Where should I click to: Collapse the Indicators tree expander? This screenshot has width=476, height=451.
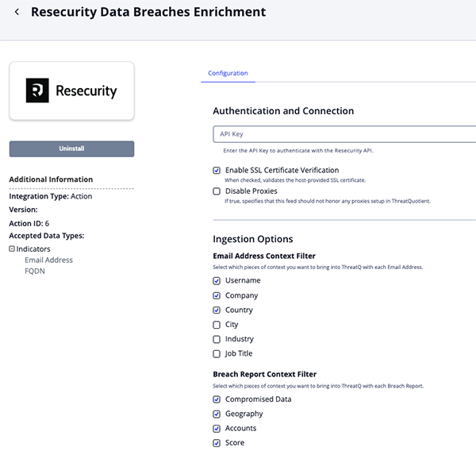[x=12, y=249]
